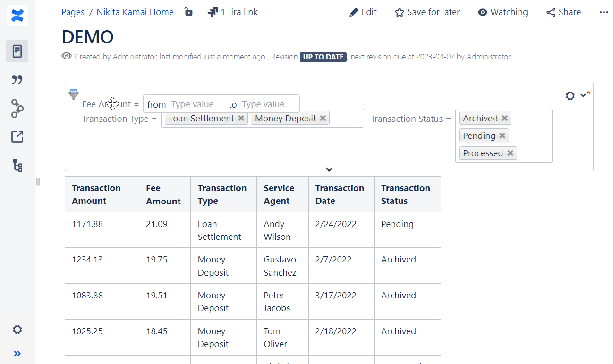Open the Pages sidebar icon

click(17, 51)
